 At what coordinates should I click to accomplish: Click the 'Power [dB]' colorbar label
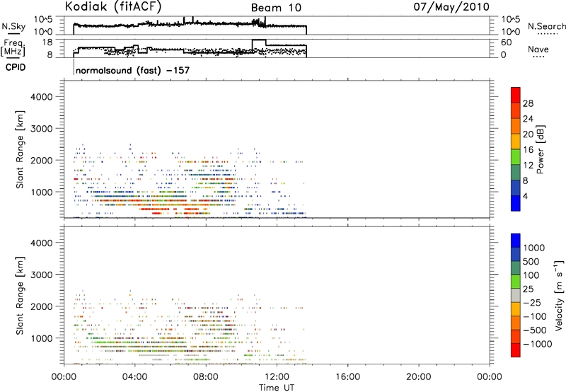(541, 149)
